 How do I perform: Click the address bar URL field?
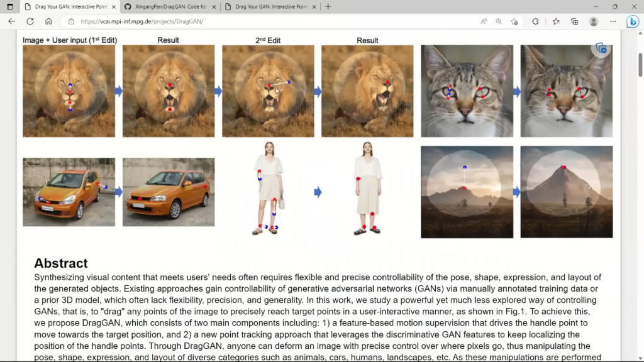(271, 21)
